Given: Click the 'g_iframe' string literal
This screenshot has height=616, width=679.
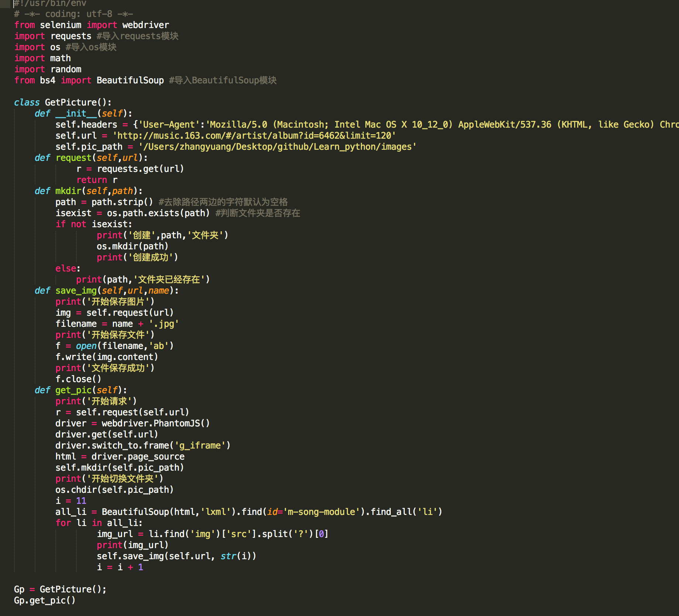Looking at the screenshot, I should pyautogui.click(x=200, y=446).
